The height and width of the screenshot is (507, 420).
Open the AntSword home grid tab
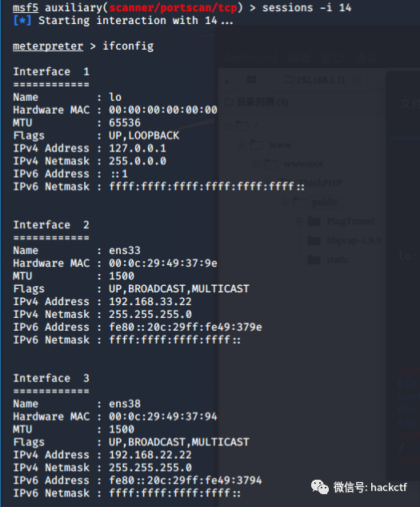coord(251,79)
